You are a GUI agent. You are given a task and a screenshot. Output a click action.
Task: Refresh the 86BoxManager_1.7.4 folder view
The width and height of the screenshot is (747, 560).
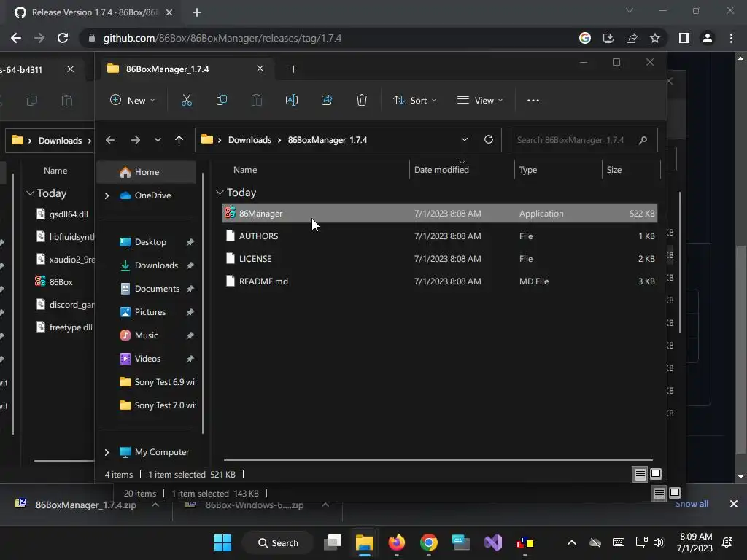pos(489,139)
